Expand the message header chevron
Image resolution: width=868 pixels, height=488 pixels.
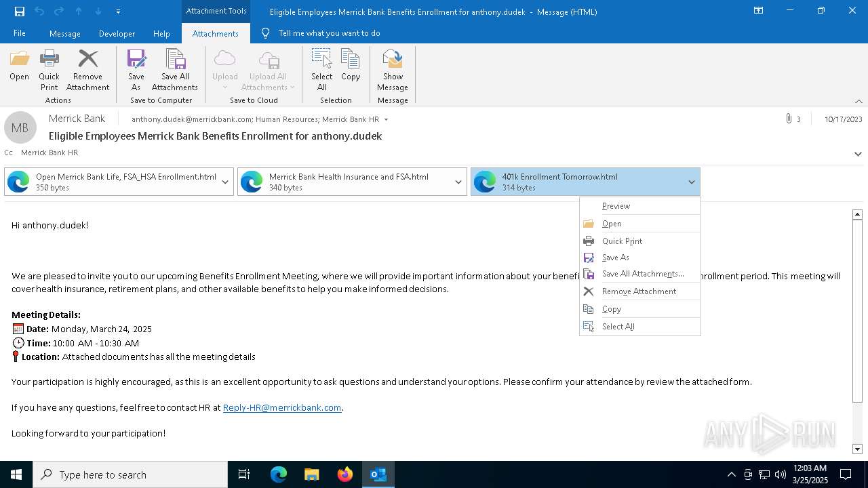858,154
